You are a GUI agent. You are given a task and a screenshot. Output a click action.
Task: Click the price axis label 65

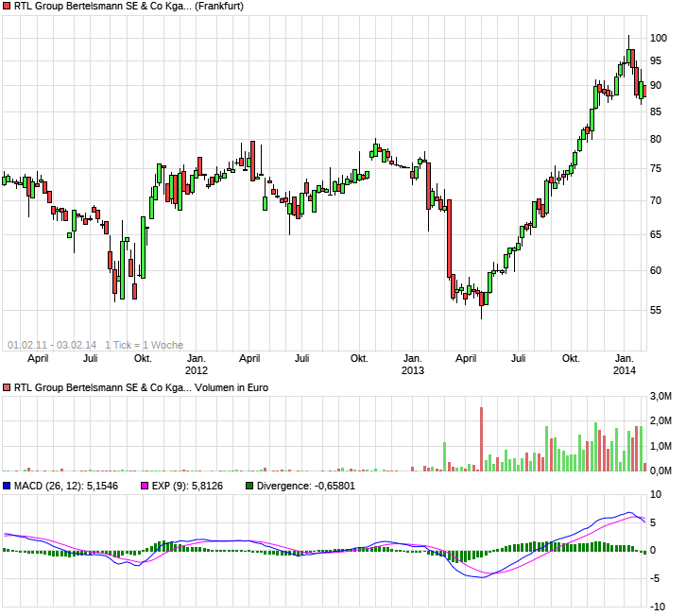pos(656,234)
